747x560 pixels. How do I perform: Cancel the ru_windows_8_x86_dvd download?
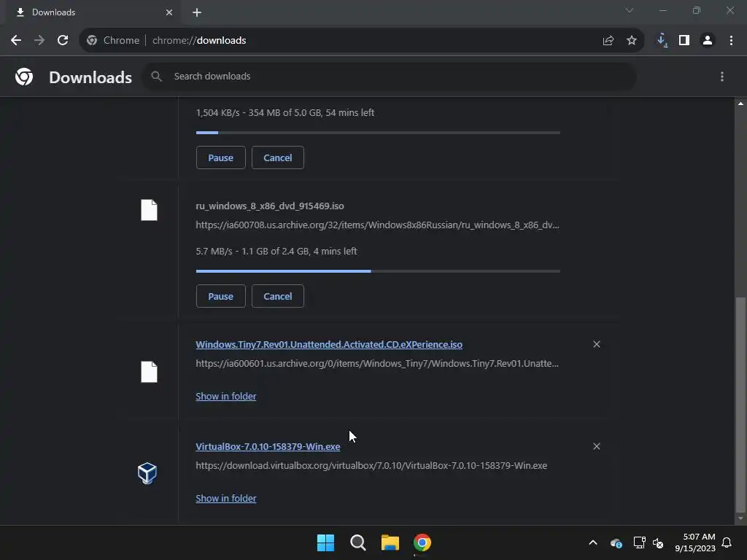point(278,296)
